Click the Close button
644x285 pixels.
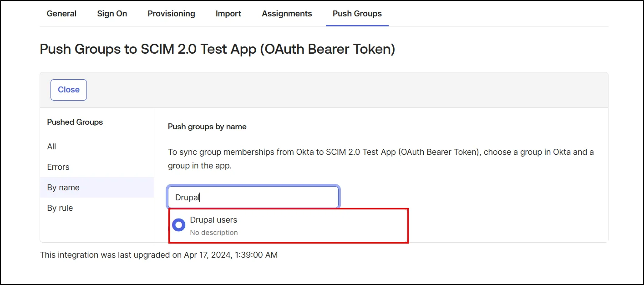pos(69,90)
